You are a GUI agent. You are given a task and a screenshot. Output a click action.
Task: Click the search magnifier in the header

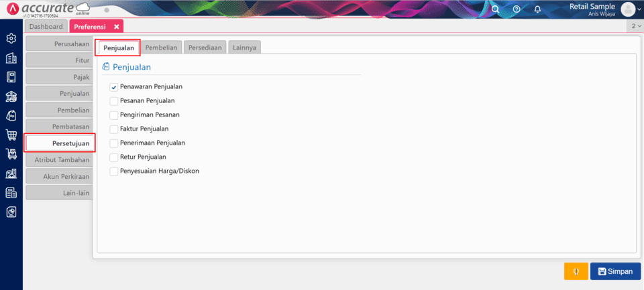pyautogui.click(x=496, y=9)
